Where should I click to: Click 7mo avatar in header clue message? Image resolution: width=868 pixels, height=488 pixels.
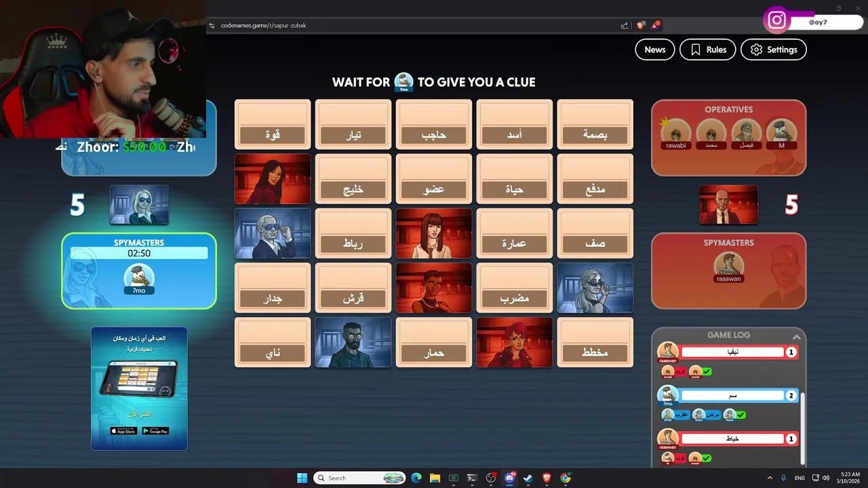(404, 82)
